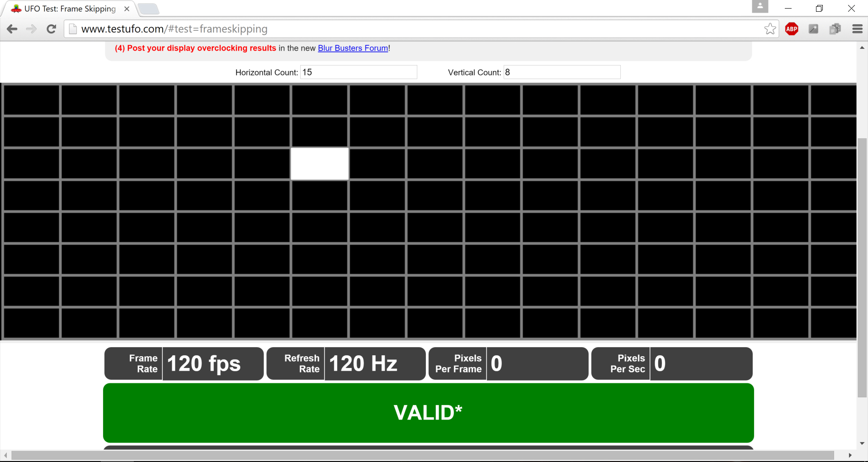Focus the Vertical Count input field
This screenshot has height=462, width=868.
click(x=562, y=72)
